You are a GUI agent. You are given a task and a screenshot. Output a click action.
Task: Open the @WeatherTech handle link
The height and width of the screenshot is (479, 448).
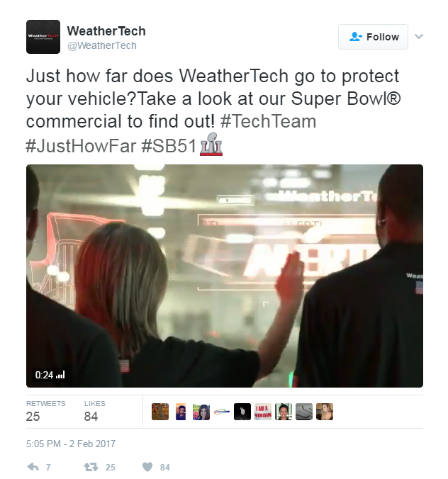point(102,45)
